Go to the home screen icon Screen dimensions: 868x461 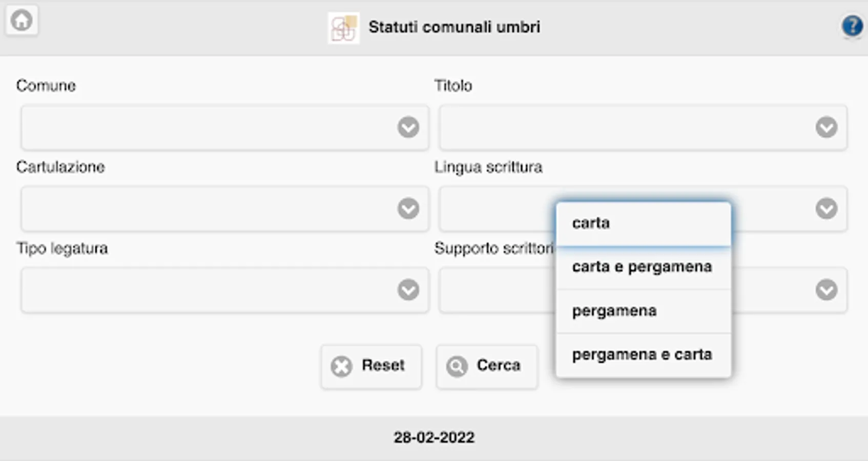tap(22, 21)
